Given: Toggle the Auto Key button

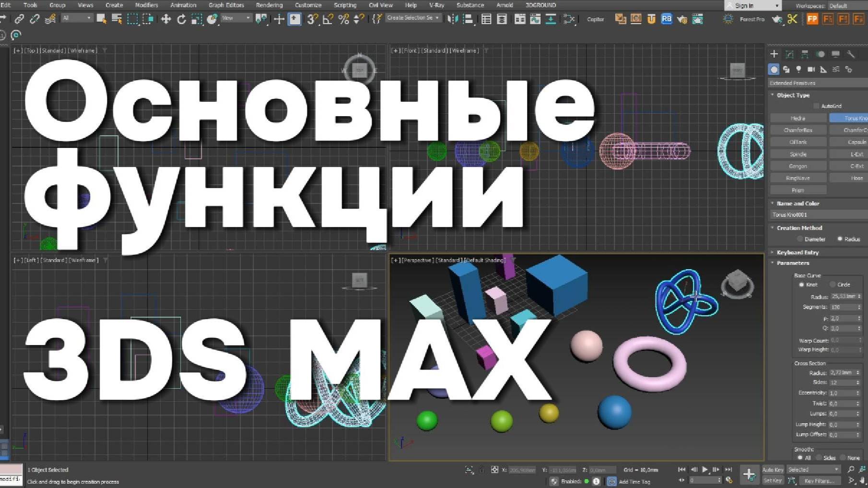Looking at the screenshot, I should click(x=773, y=470).
